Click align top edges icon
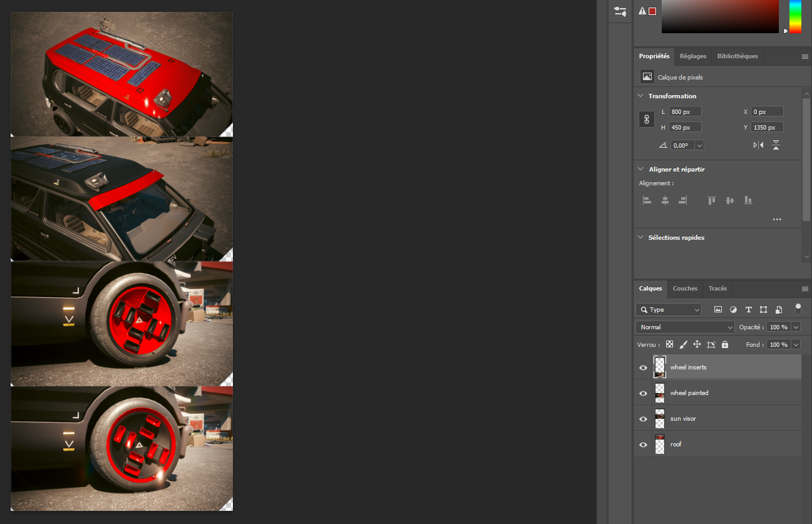This screenshot has height=524, width=812. (712, 200)
